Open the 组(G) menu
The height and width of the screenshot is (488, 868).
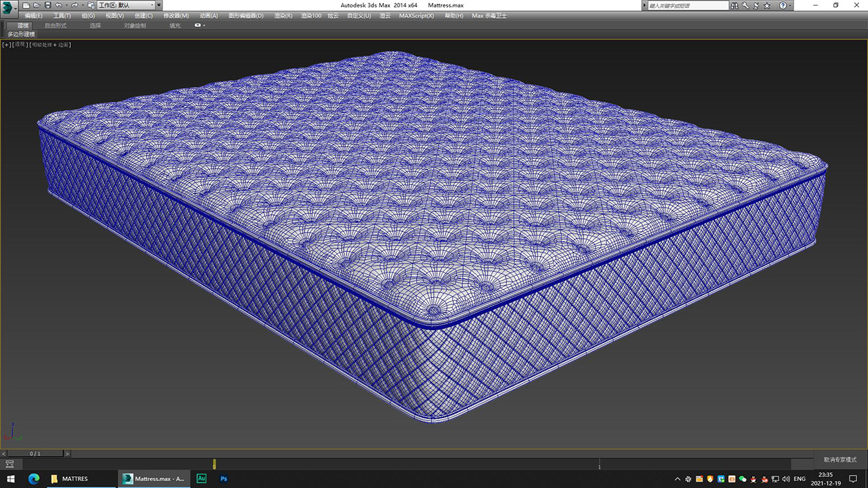(89, 16)
